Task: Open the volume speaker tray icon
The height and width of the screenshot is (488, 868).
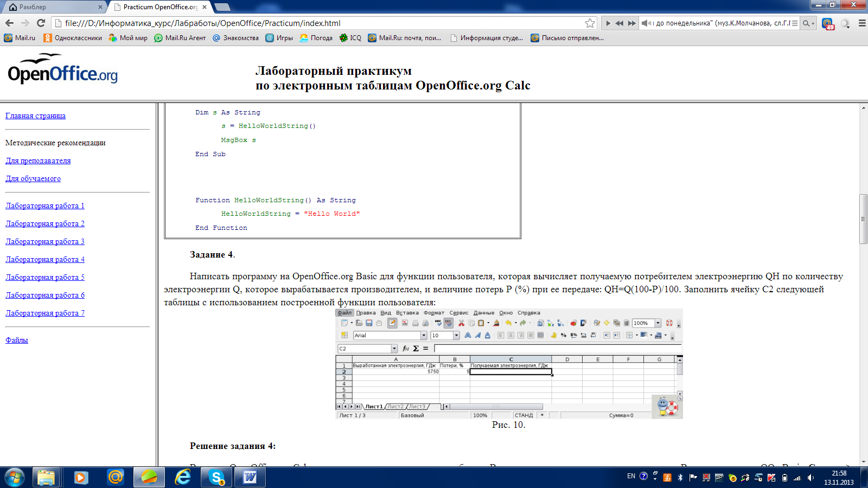Action: (x=810, y=478)
